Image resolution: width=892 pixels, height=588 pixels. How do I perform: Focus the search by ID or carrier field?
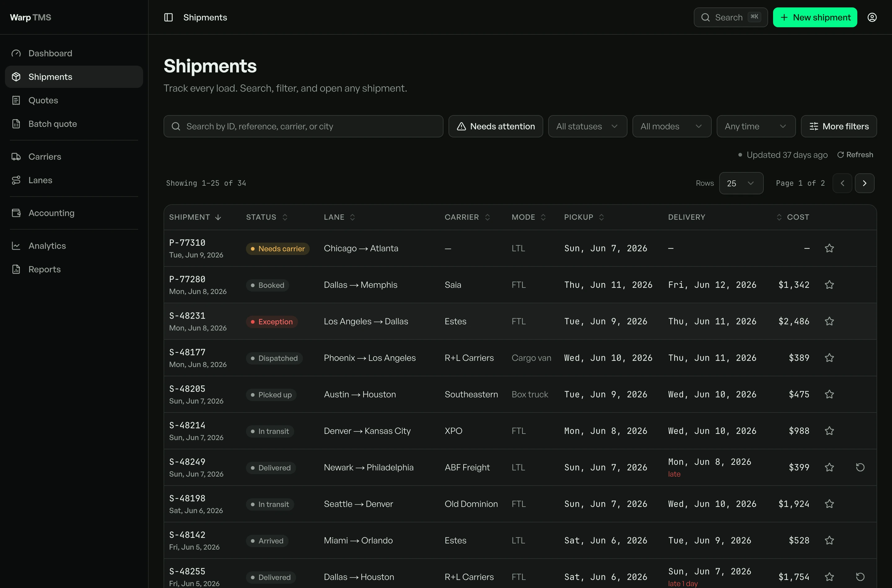(303, 126)
